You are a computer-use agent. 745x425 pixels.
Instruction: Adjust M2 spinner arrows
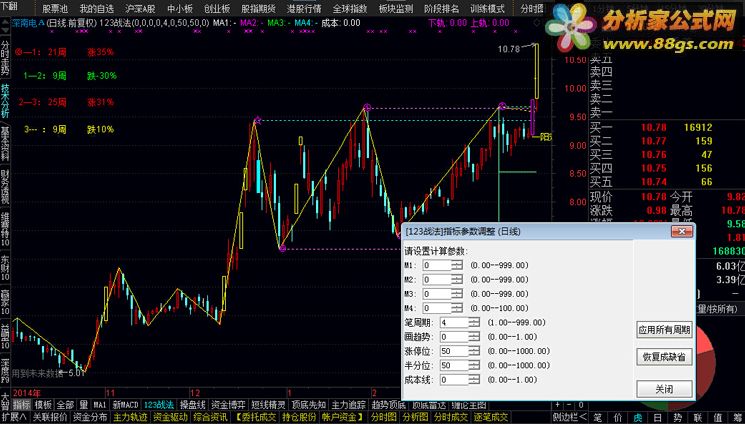(x=457, y=280)
